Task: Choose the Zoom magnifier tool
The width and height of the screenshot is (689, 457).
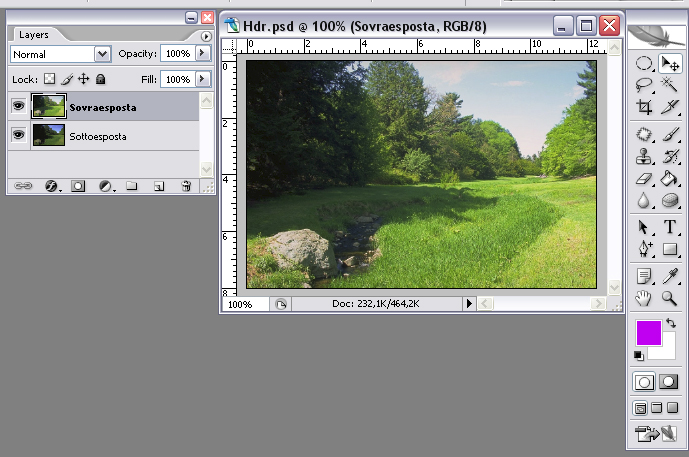Action: click(670, 297)
